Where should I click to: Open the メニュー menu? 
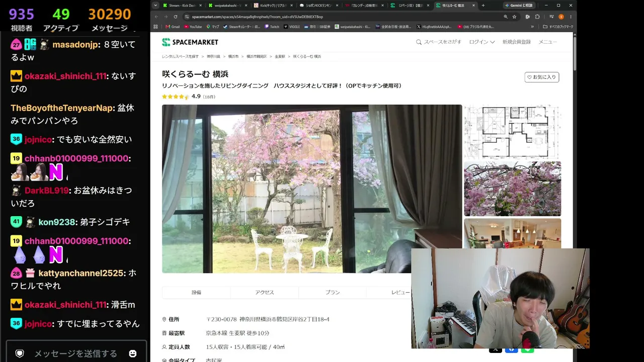click(548, 42)
